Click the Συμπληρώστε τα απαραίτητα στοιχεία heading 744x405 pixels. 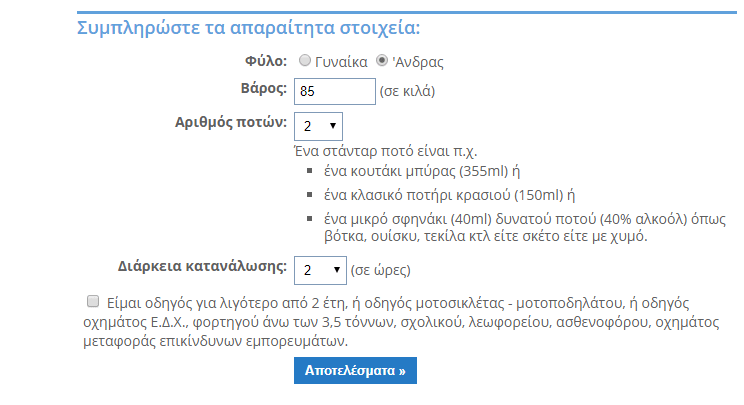(x=249, y=28)
